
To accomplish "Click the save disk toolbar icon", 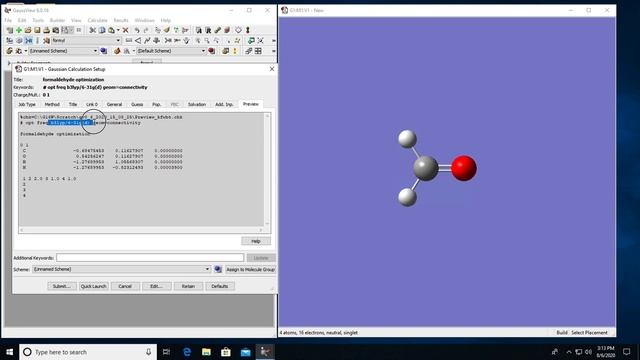I will click(37, 30).
